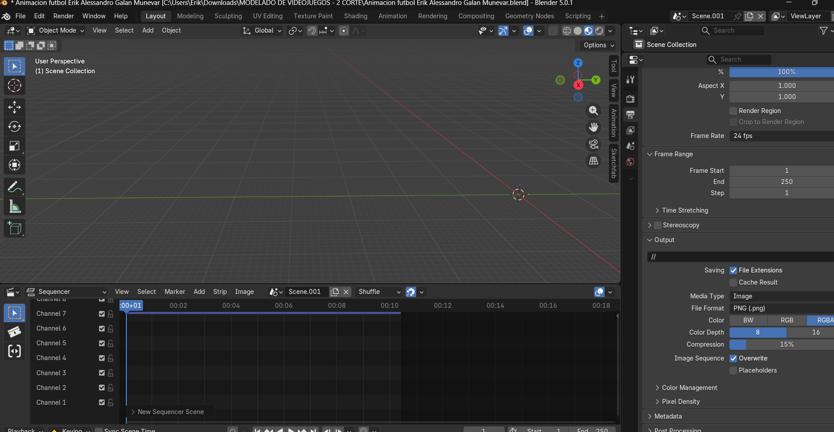Select the Select Box tool in viewport toolbar
Viewport: 834px width, 432px height.
(x=14, y=67)
